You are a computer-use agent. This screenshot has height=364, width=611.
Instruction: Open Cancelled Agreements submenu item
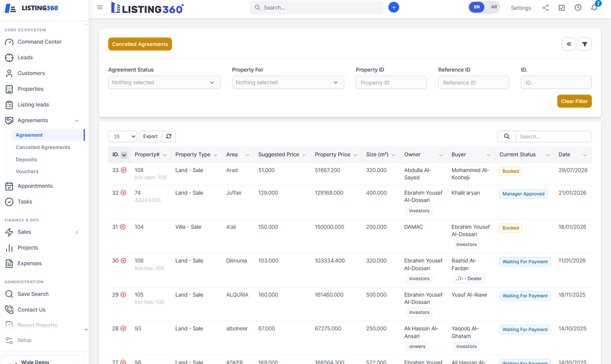[43, 147]
